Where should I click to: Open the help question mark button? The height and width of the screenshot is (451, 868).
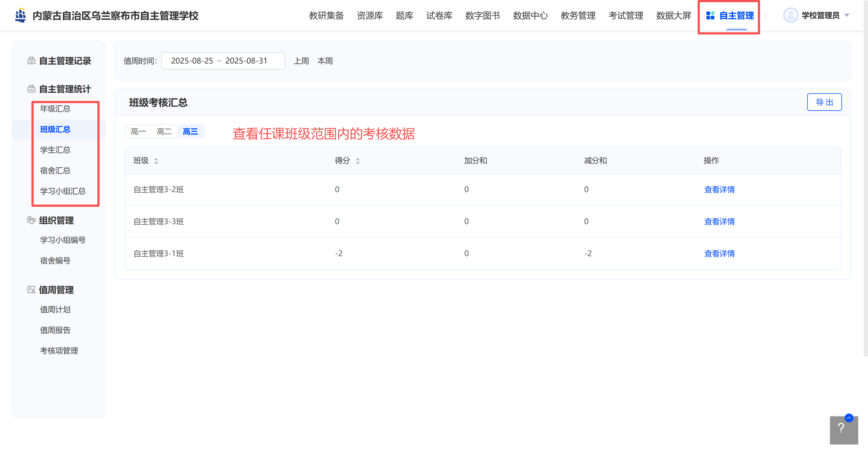841,428
